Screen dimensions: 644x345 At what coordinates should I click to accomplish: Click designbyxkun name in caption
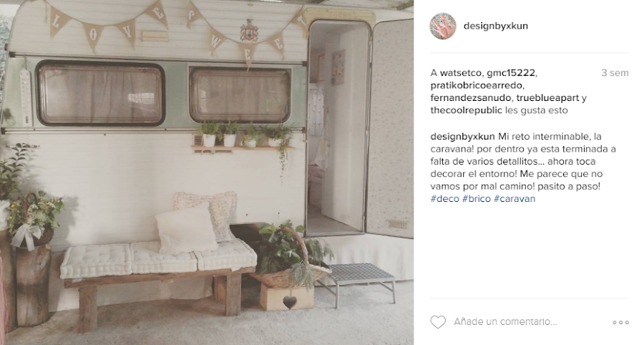(462, 137)
